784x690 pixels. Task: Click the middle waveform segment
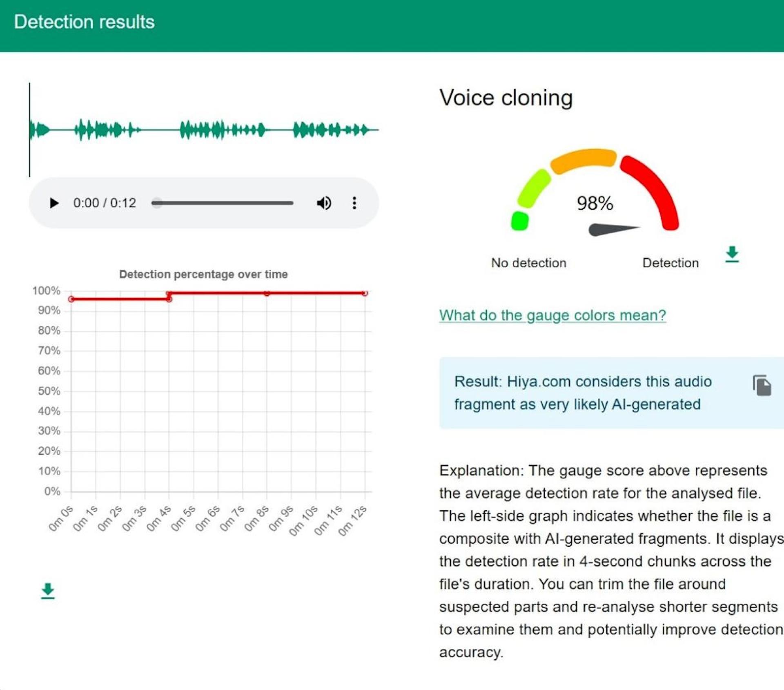click(x=223, y=130)
